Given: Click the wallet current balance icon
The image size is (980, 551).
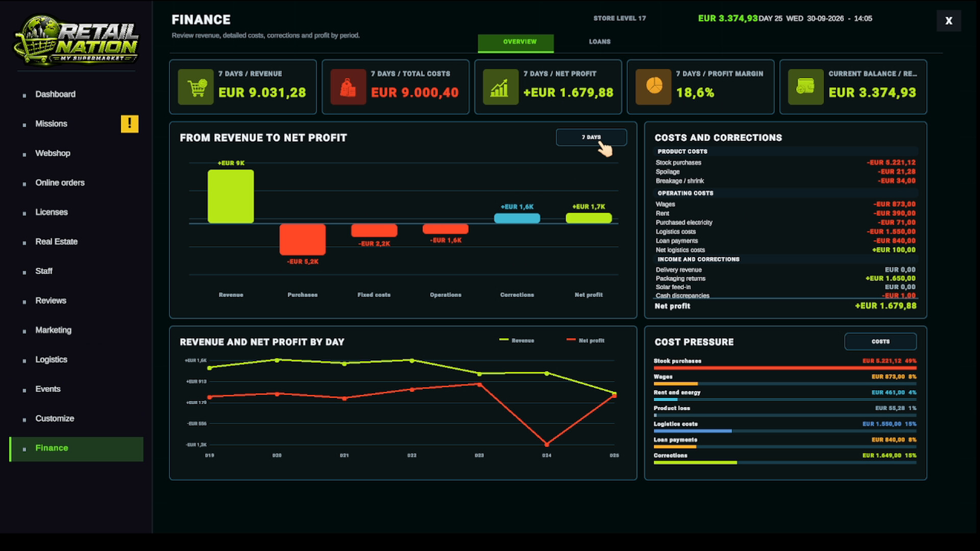Looking at the screenshot, I should tap(805, 87).
